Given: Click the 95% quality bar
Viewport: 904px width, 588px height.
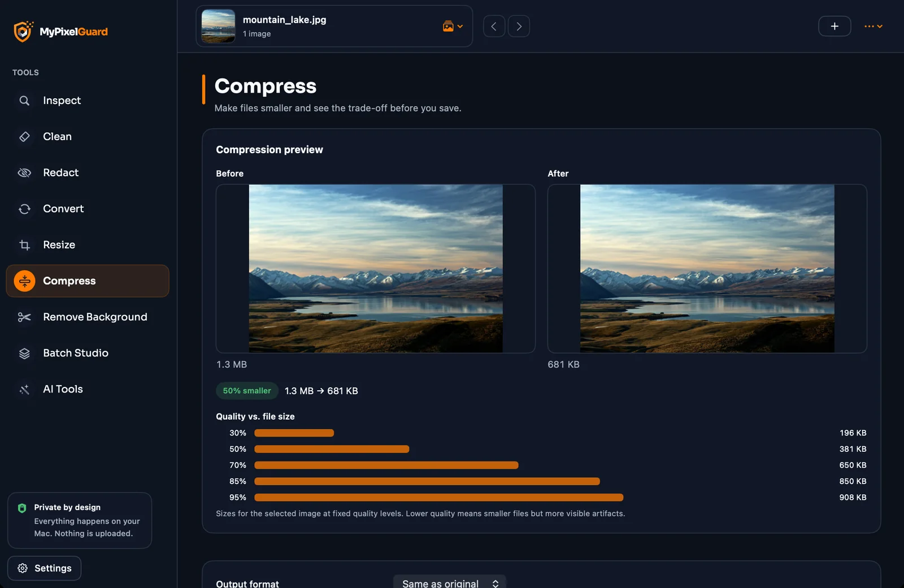Looking at the screenshot, I should (439, 498).
